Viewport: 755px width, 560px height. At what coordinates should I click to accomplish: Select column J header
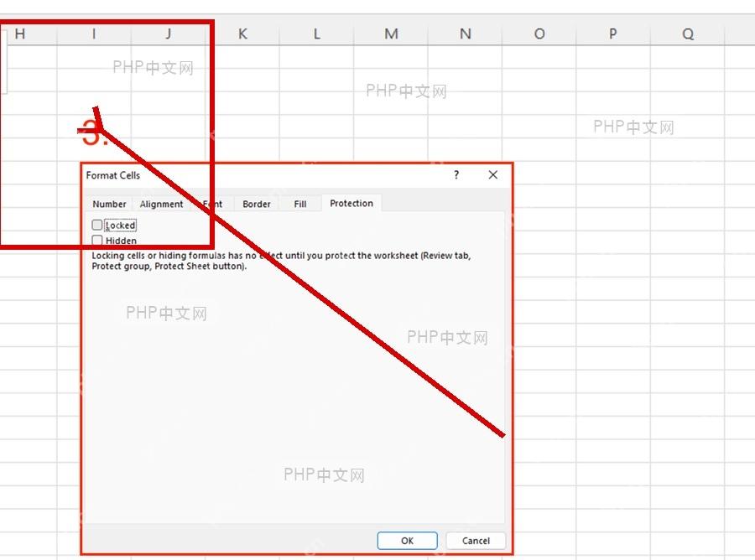coord(168,34)
